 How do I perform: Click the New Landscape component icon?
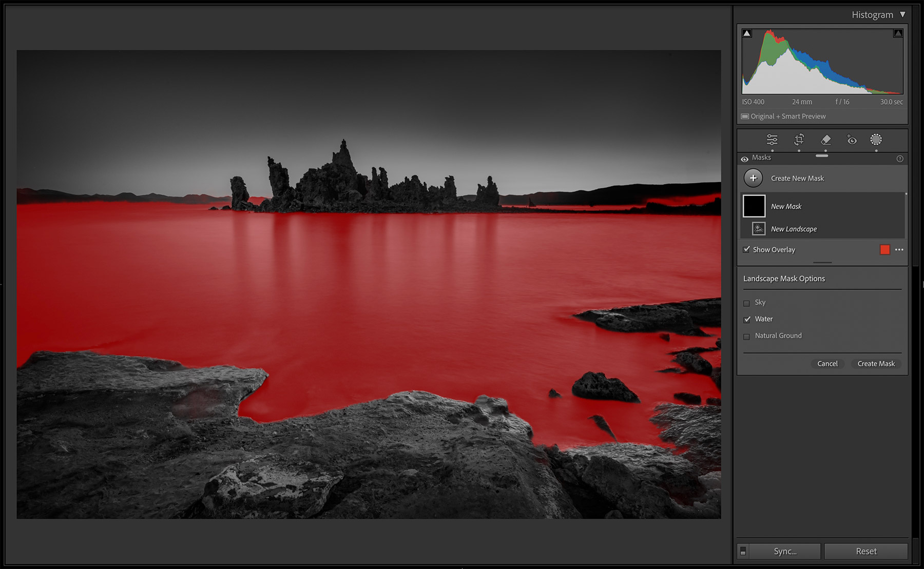click(759, 228)
